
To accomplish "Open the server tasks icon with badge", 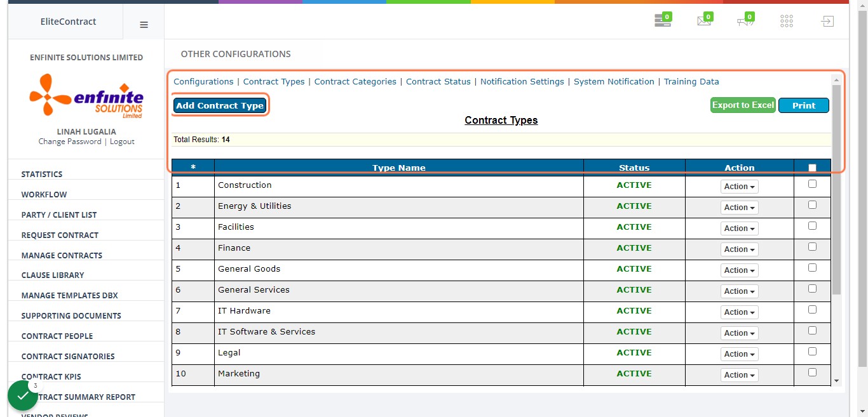I will pyautogui.click(x=663, y=21).
